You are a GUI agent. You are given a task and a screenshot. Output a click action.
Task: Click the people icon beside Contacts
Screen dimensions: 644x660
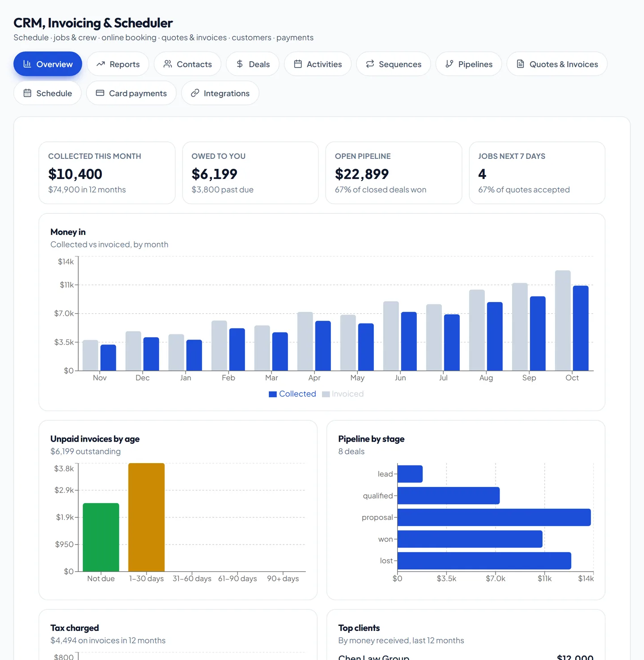(168, 64)
